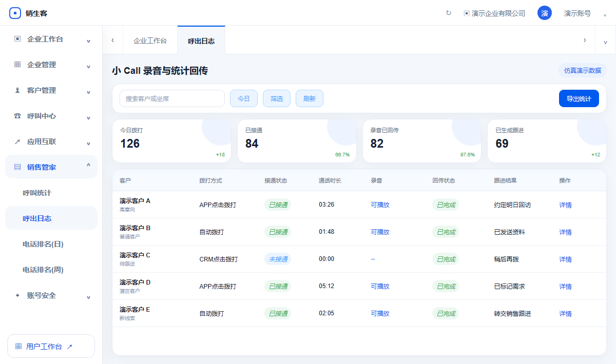Screen dimensions: 616x364
Task: Click the refresh icon in top header
Action: [x=449, y=13]
